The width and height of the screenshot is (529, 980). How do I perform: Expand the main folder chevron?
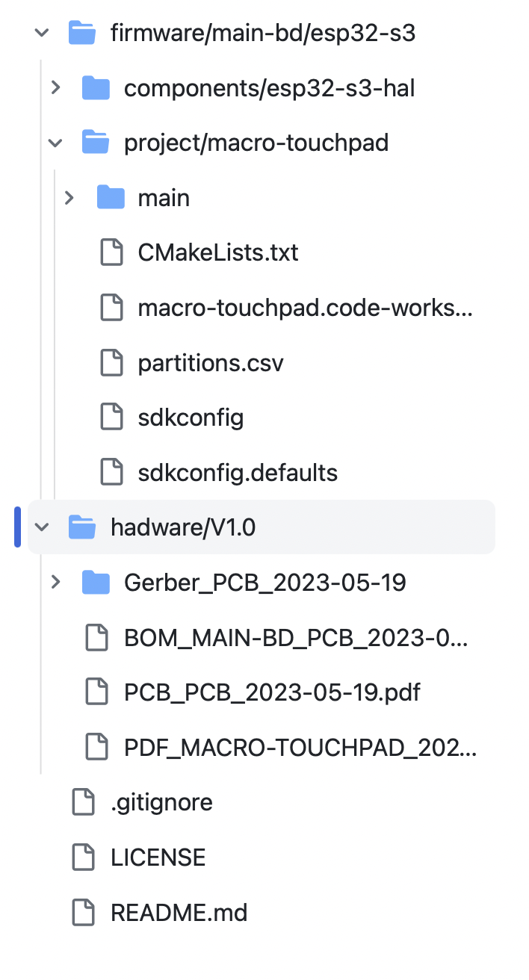click(x=69, y=198)
